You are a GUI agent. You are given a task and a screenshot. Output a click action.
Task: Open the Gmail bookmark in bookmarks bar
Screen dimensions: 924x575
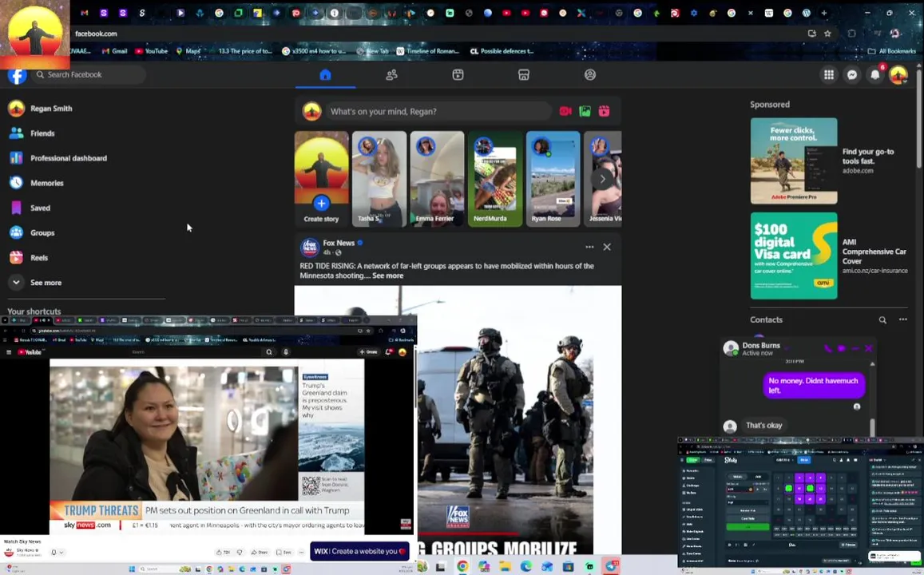point(114,51)
